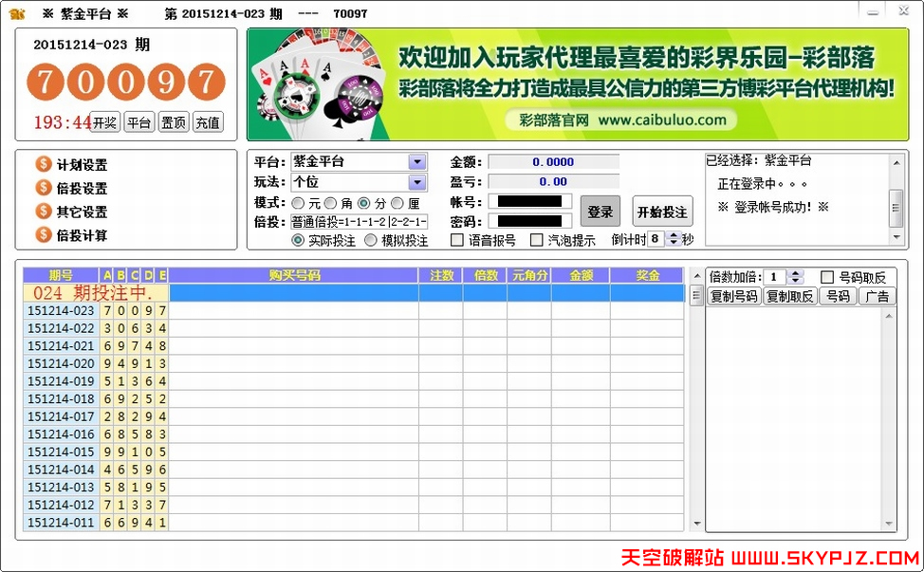This screenshot has width=924, height=572.
Task: Click the 其它设置 coin icon
Action: (43, 212)
